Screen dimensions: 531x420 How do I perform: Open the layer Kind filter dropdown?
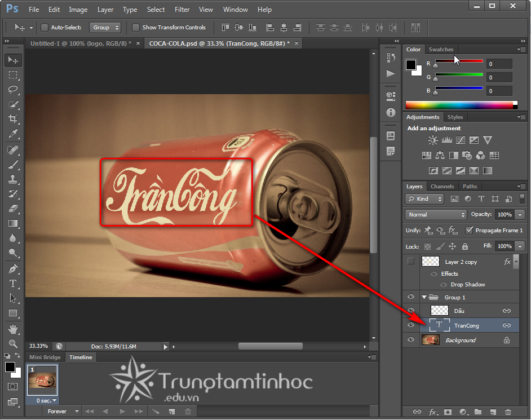[x=424, y=199]
